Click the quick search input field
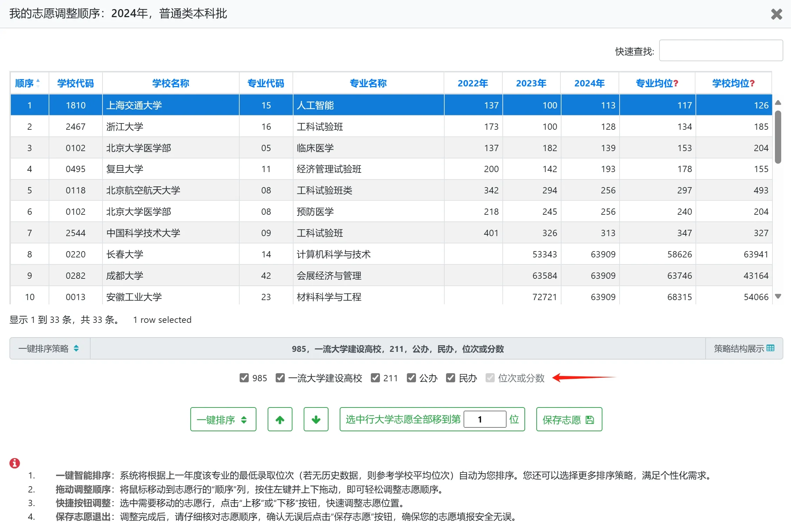The width and height of the screenshot is (791, 532). click(721, 50)
